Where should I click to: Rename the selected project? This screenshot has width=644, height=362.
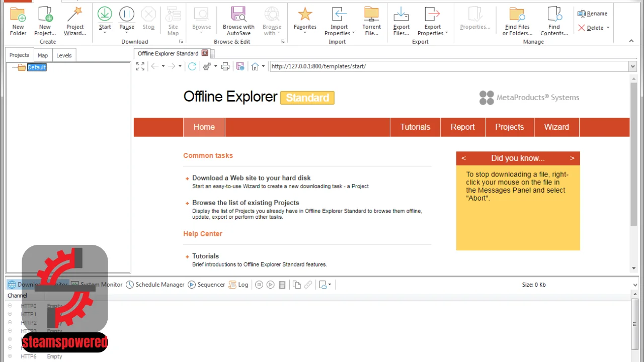tap(592, 14)
